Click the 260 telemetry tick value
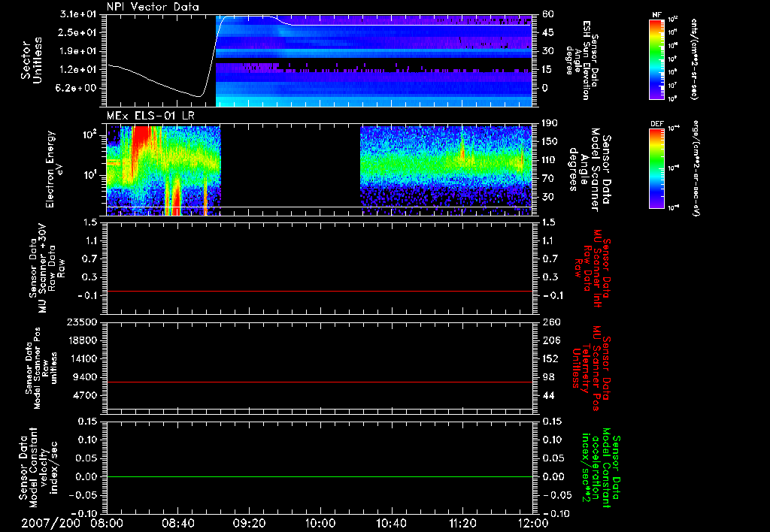Viewport: 770px width, 532px height. [550, 322]
